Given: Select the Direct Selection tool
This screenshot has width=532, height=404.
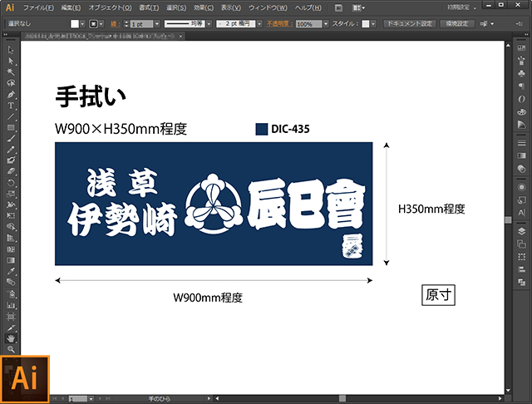Looking at the screenshot, I should pyautogui.click(x=11, y=61).
